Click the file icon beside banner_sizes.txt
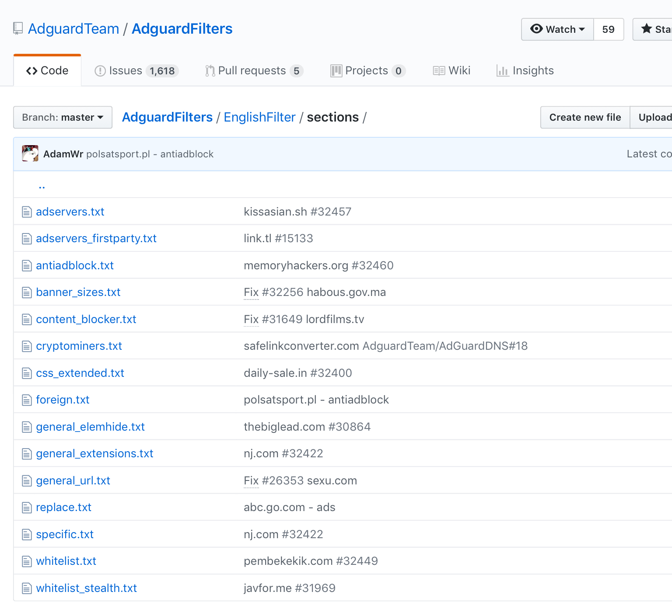The image size is (672, 616). tap(27, 292)
